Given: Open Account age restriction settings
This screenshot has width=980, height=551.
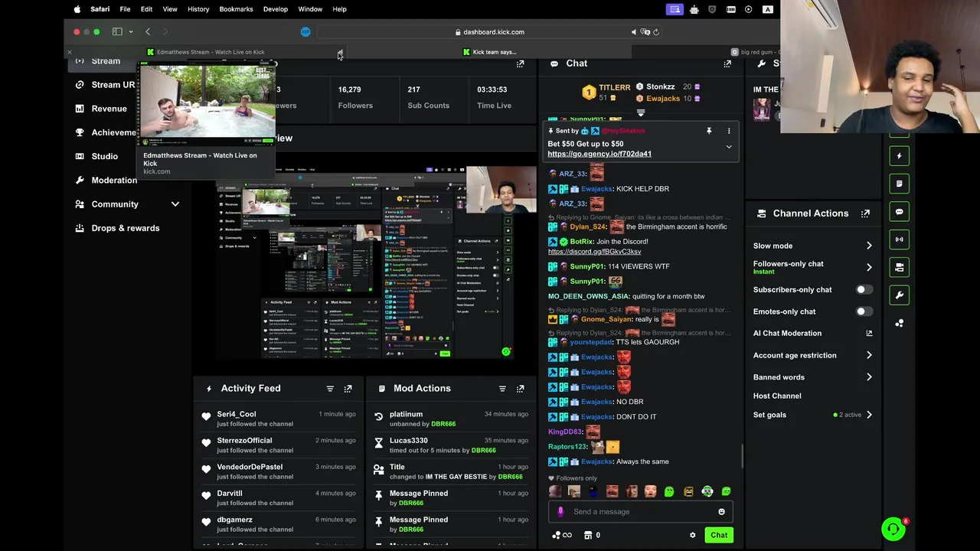Looking at the screenshot, I should 812,355.
